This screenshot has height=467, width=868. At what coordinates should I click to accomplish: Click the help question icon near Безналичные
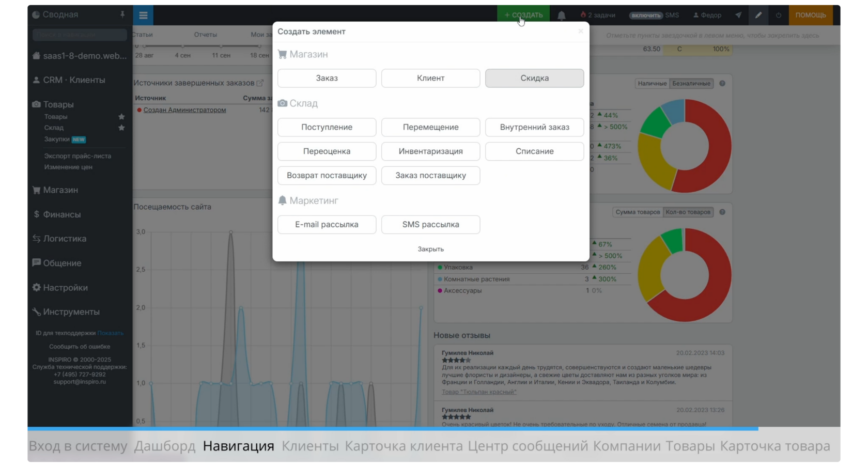(722, 83)
